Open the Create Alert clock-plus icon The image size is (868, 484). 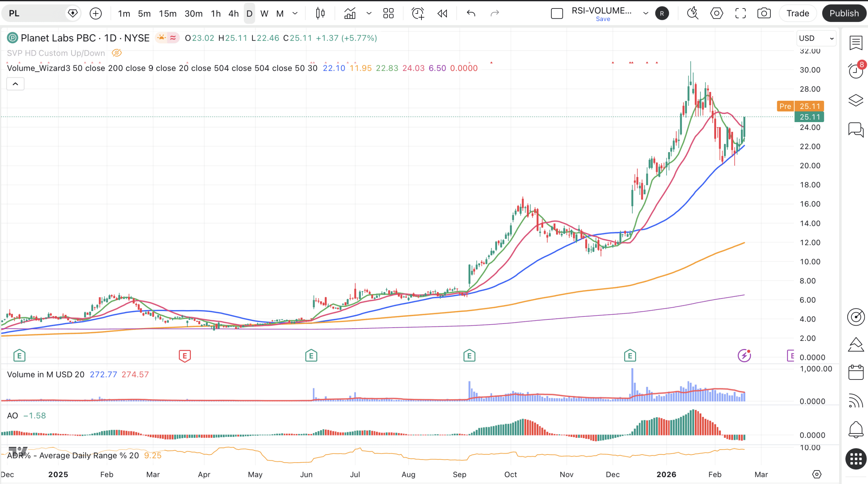(418, 14)
